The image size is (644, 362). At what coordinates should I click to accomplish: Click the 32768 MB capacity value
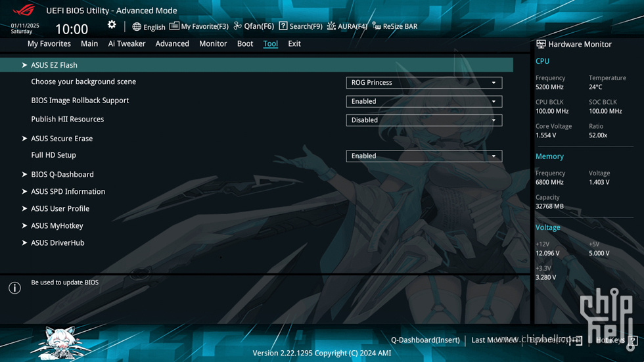[x=549, y=206]
